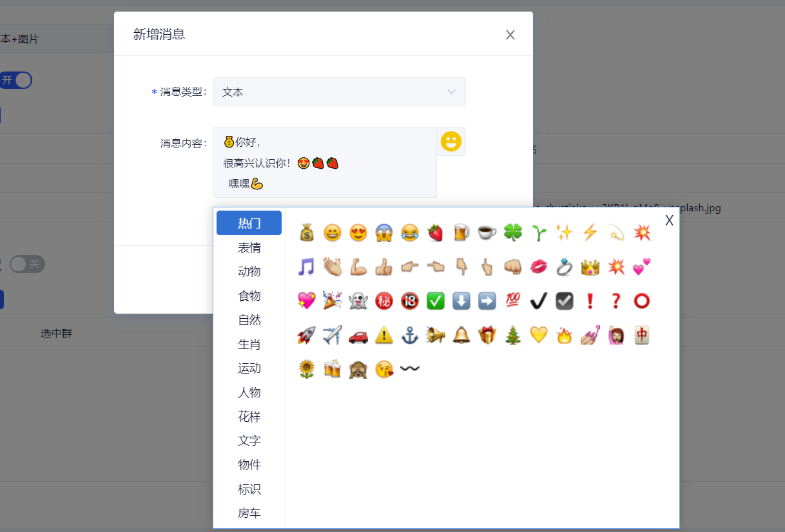Insert the 100 points emoji
Viewport: 785px width, 532px height.
click(512, 301)
